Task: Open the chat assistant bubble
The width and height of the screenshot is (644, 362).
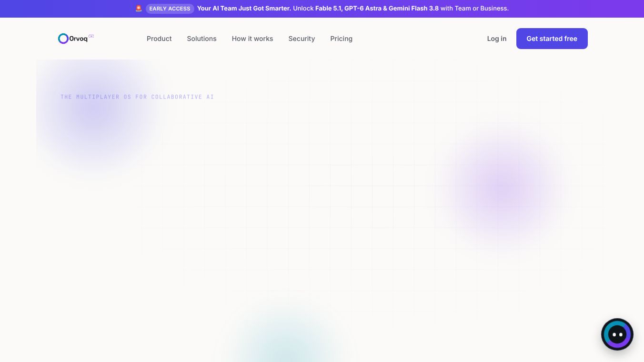Action: coord(617,334)
